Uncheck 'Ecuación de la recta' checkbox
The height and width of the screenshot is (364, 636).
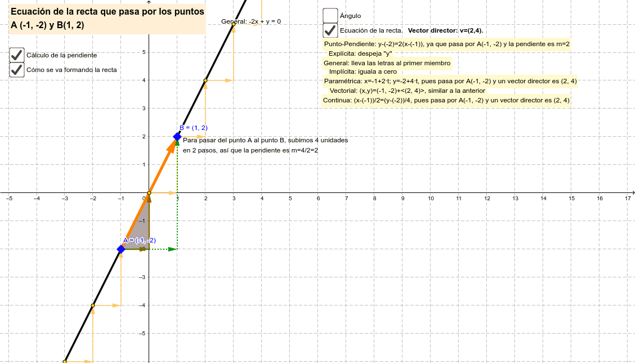tap(330, 30)
